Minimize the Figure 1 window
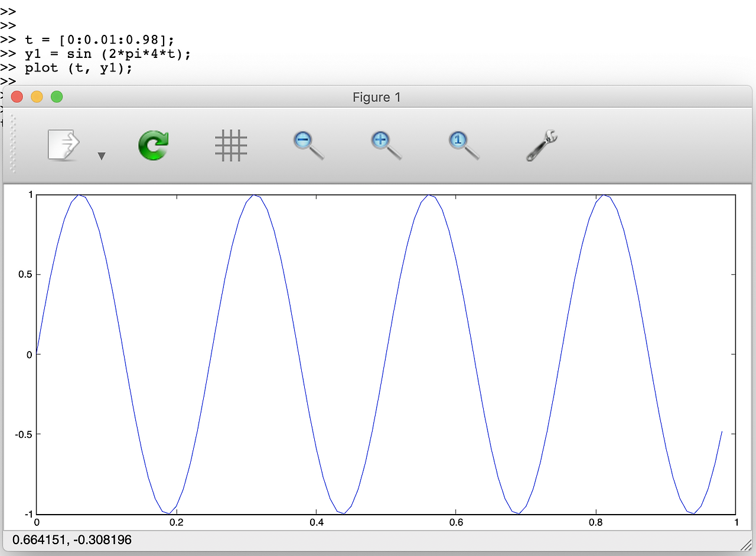This screenshot has width=756, height=556. (x=37, y=97)
